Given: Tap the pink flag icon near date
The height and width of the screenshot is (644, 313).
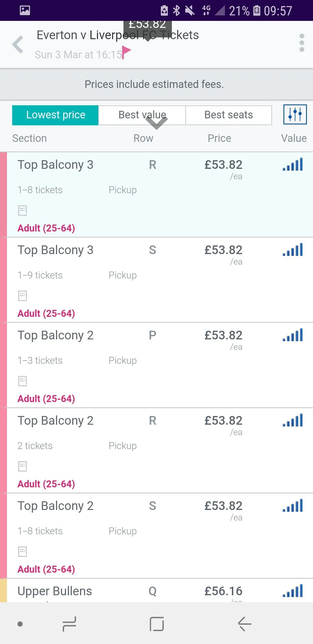Looking at the screenshot, I should pos(126,52).
